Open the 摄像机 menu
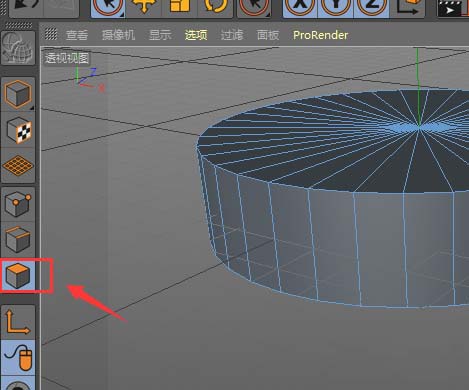The width and height of the screenshot is (469, 390). 118,35
